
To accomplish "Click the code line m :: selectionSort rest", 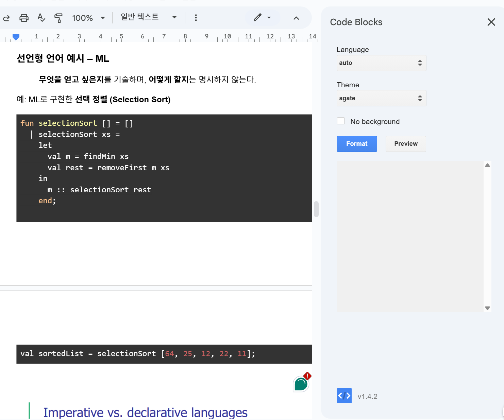I will pos(99,190).
